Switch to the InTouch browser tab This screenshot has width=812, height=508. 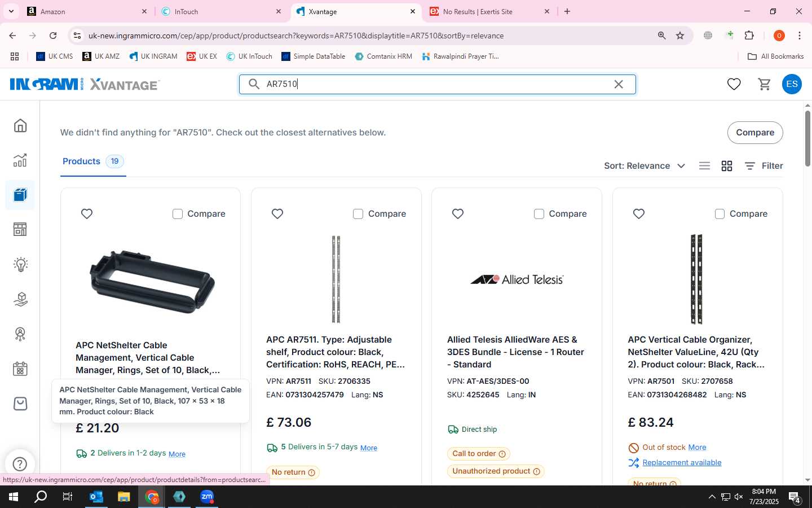[221, 11]
